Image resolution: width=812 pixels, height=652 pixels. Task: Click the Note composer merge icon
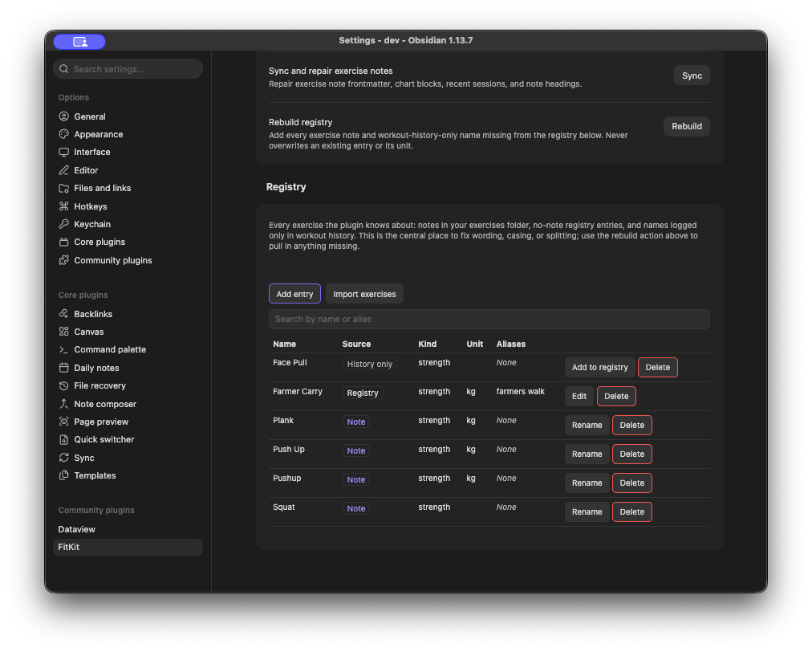pos(63,404)
